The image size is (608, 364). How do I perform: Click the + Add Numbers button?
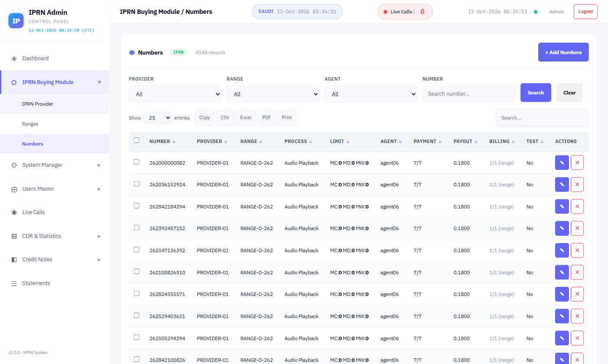coord(563,52)
